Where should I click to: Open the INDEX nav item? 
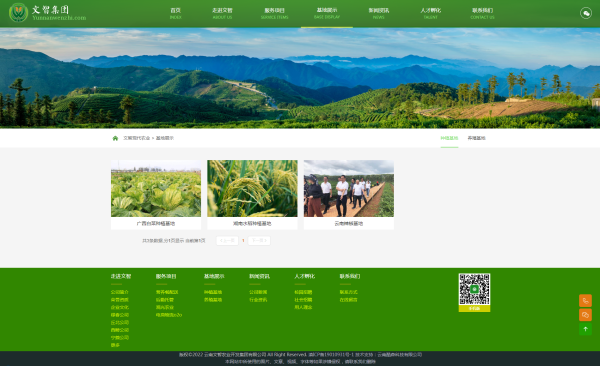[x=175, y=13]
